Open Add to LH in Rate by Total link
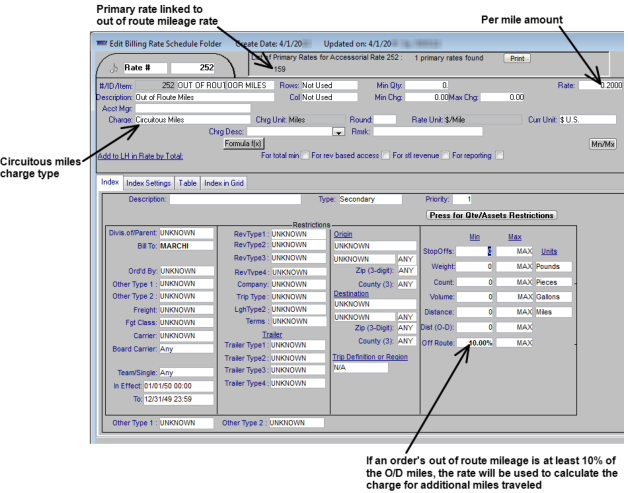 click(x=140, y=156)
